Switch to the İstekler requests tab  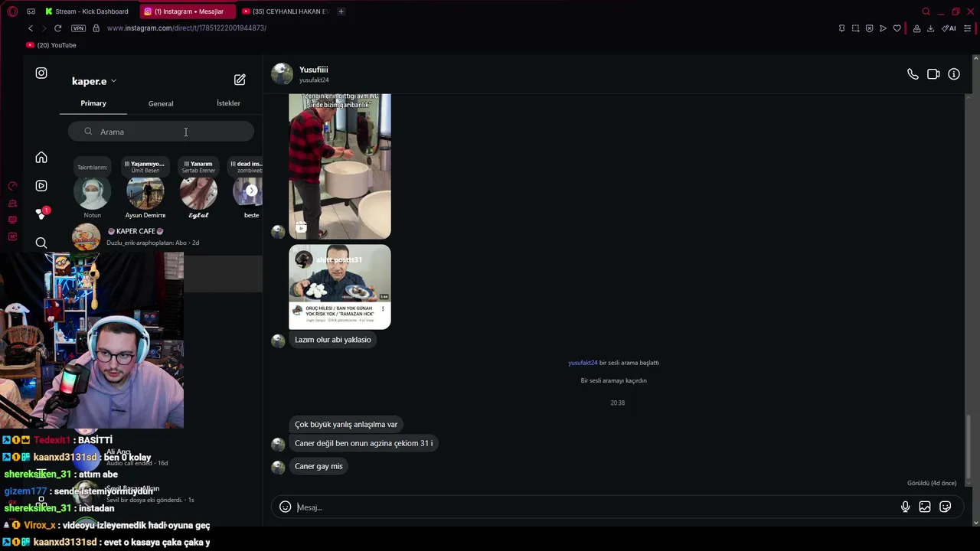coord(228,103)
